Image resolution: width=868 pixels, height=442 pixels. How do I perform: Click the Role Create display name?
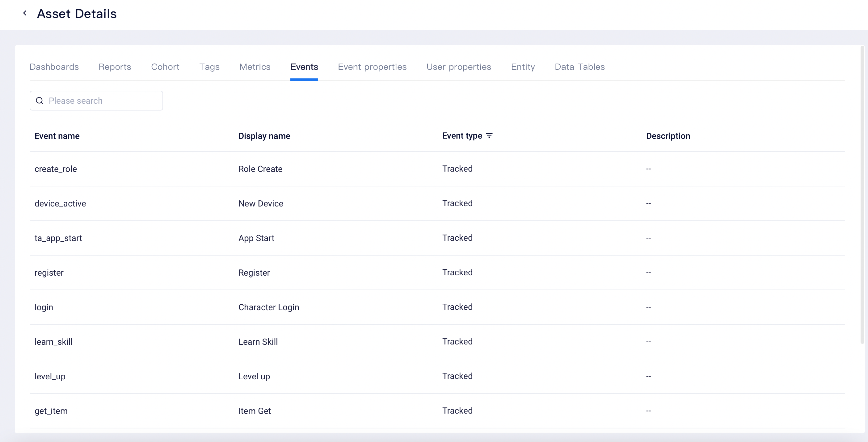(260, 169)
